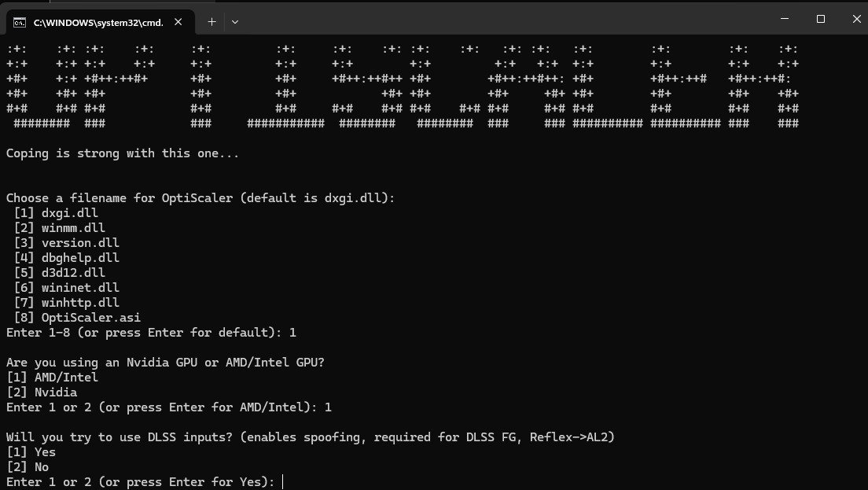The height and width of the screenshot is (490, 868).
Task: Open a new terminal tab
Action: pos(211,22)
